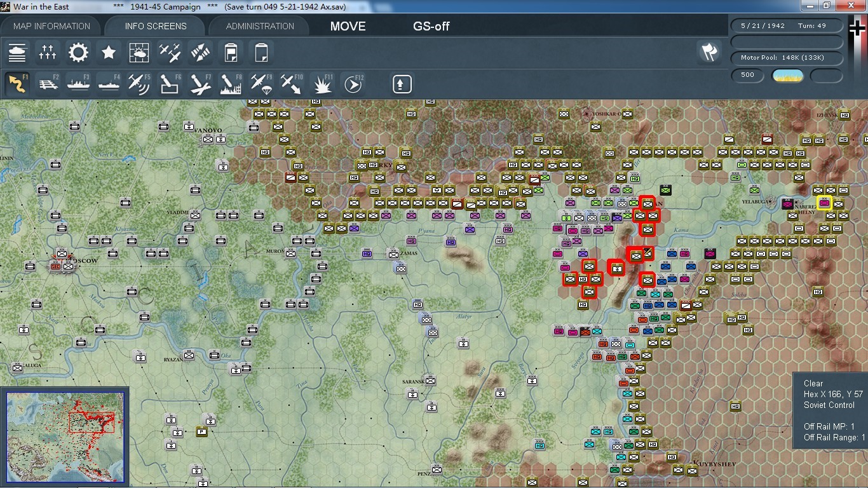This screenshot has width=868, height=488.
Task: Switch to F2 rail movement mode
Action: click(48, 84)
